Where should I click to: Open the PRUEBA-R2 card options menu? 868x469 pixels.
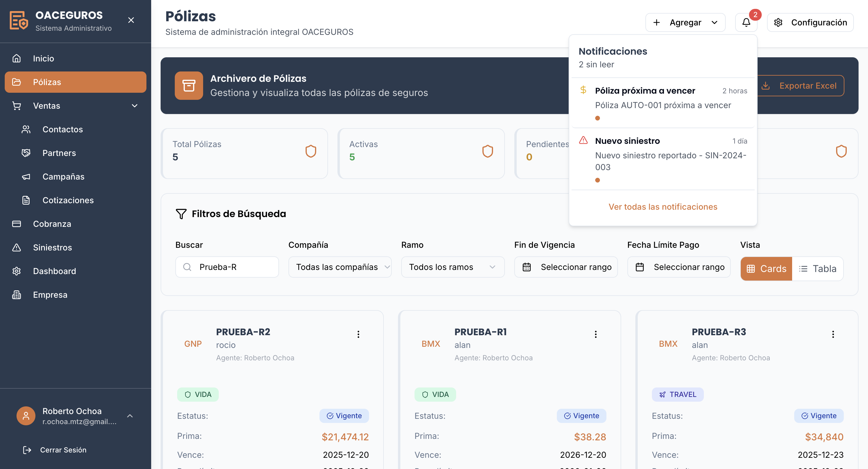pyautogui.click(x=358, y=334)
